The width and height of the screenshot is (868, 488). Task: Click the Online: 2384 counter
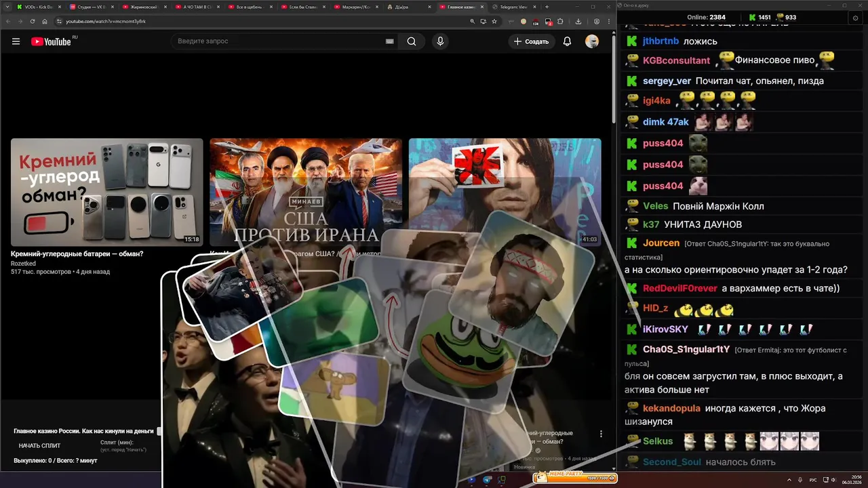tap(706, 17)
